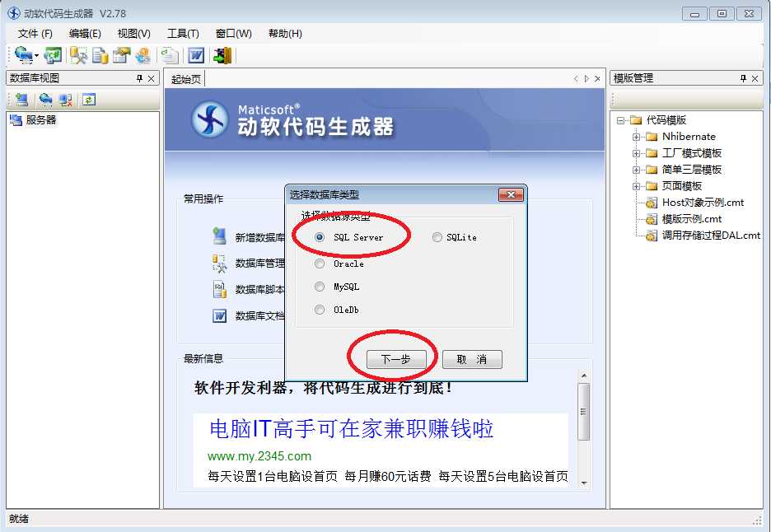This screenshot has width=771, height=532.
Task: Click the exit door with green arrow icon
Action: 222,55
